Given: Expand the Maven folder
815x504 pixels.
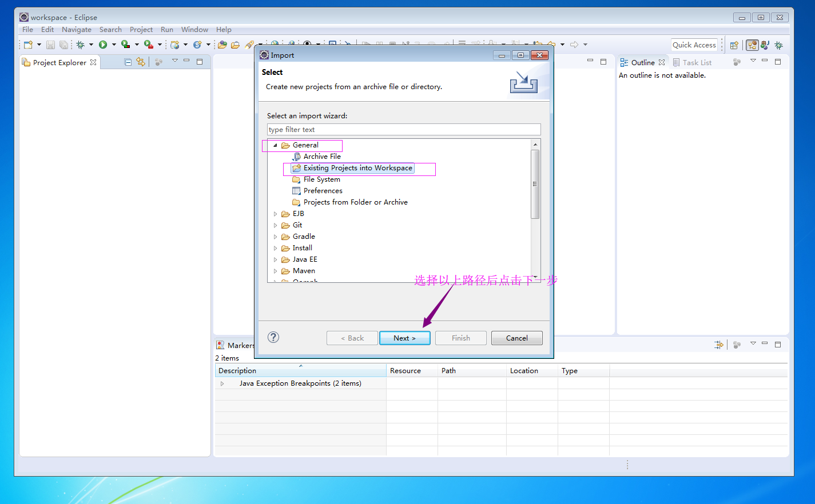Looking at the screenshot, I should tap(275, 271).
